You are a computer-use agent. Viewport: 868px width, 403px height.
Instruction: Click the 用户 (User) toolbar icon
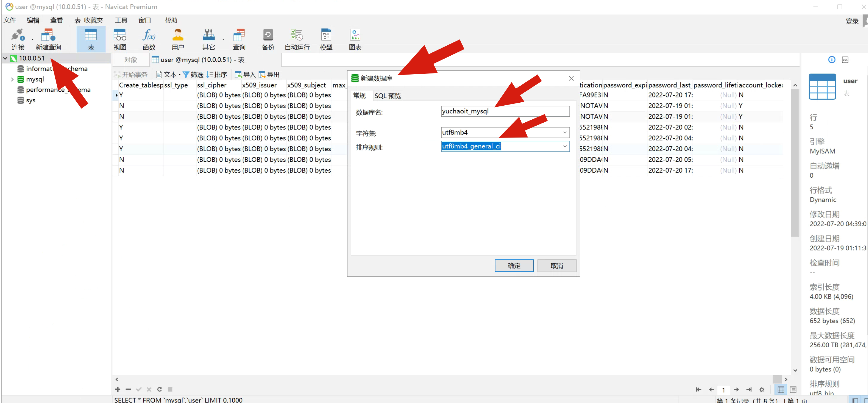pos(178,39)
